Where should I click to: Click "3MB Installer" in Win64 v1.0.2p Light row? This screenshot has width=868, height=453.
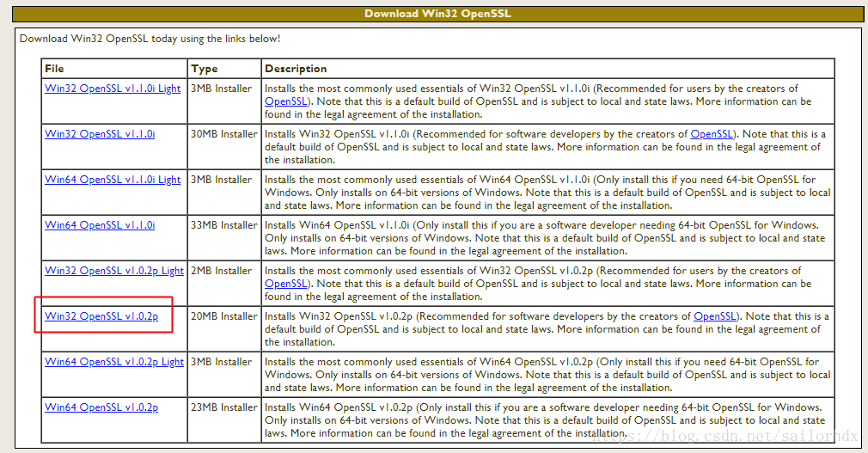[222, 362]
